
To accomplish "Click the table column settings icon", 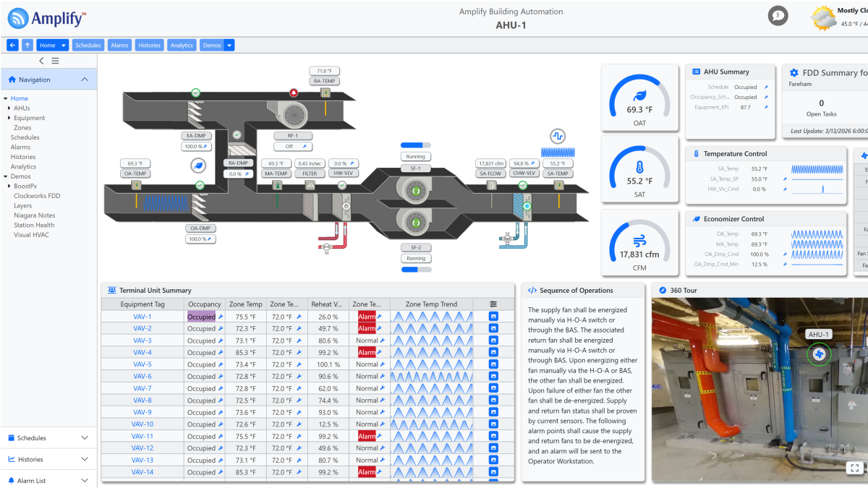I will pyautogui.click(x=493, y=304).
